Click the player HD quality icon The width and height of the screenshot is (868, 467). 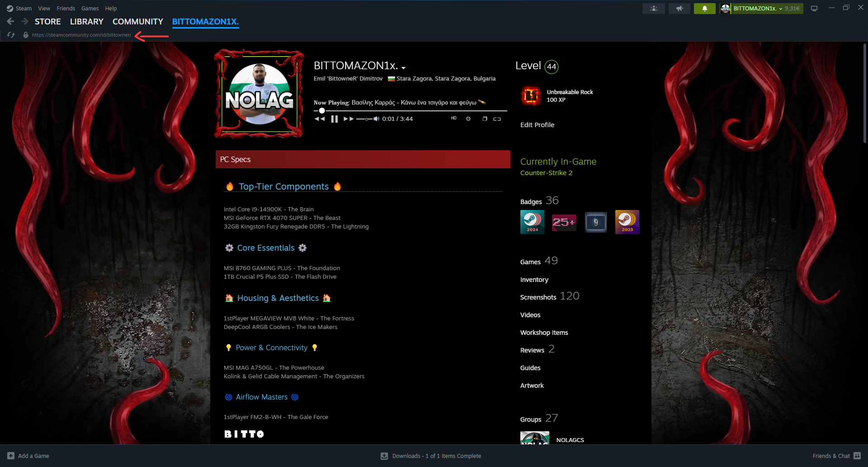pos(453,118)
